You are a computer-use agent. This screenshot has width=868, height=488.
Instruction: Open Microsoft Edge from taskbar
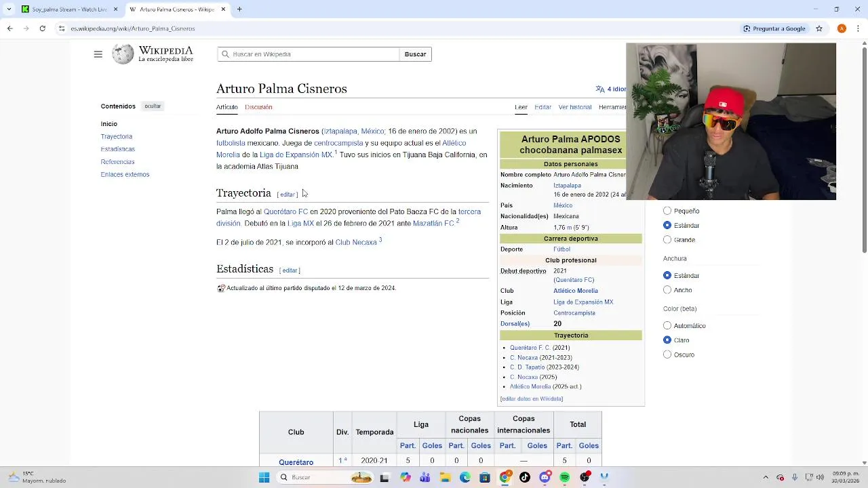pos(465,477)
